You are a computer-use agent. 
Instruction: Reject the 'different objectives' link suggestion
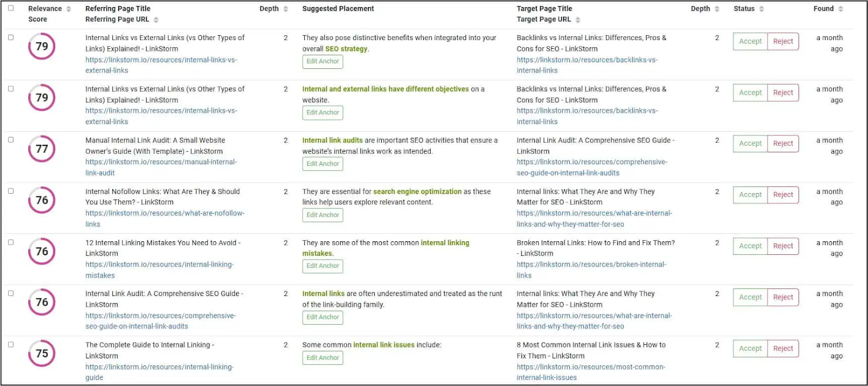(783, 93)
